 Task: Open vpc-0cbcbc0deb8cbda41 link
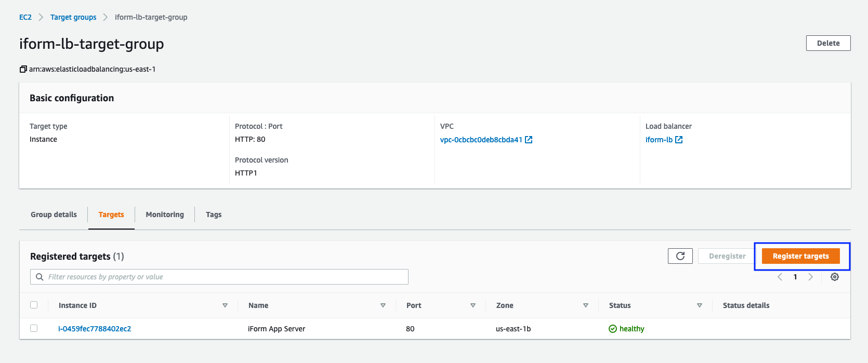coord(481,140)
